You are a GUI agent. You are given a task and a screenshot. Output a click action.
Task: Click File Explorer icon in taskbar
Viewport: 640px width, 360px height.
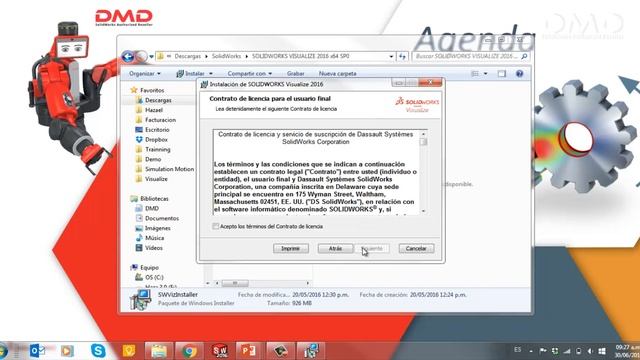(x=158, y=351)
